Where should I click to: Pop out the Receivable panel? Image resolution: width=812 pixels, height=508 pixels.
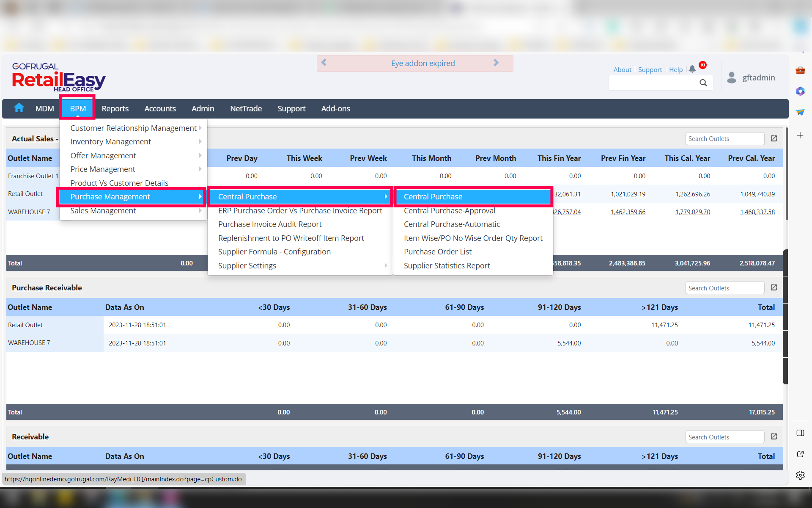pos(774,436)
